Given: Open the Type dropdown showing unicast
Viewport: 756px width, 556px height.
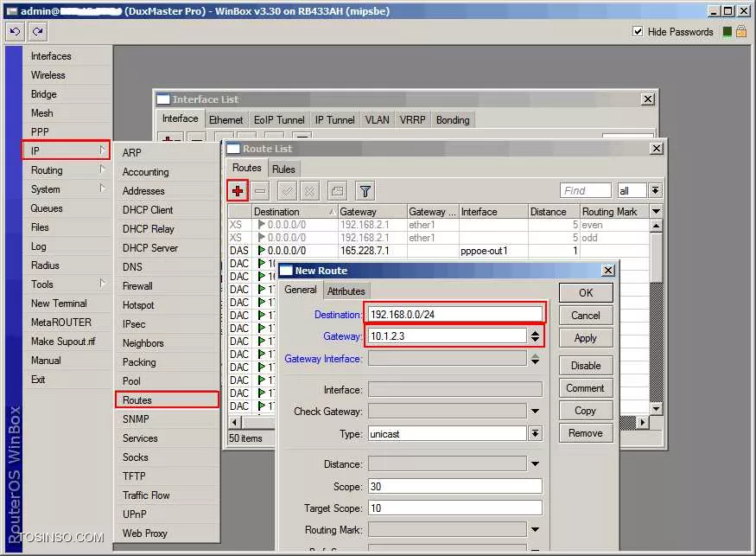Looking at the screenshot, I should (x=535, y=433).
